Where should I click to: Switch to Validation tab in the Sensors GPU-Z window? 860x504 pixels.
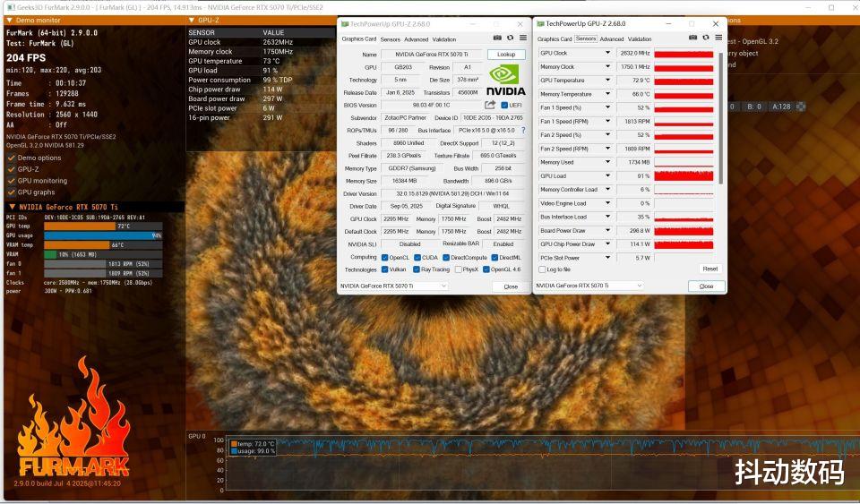(640, 38)
